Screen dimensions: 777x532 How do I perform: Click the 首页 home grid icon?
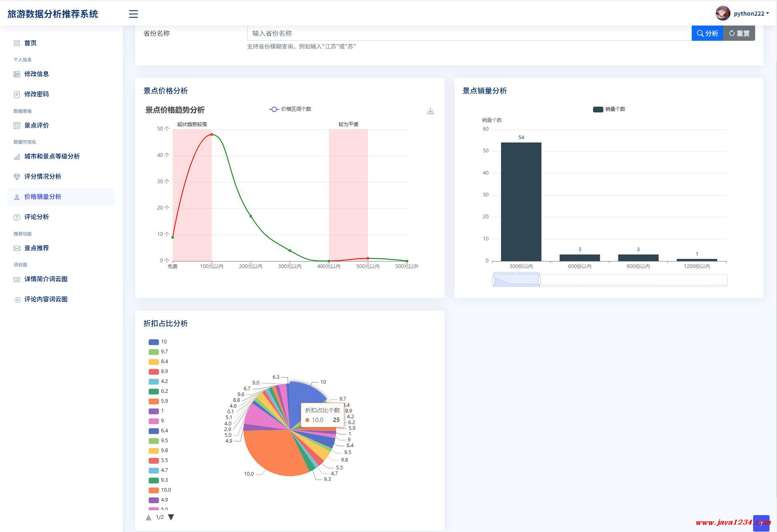click(17, 43)
